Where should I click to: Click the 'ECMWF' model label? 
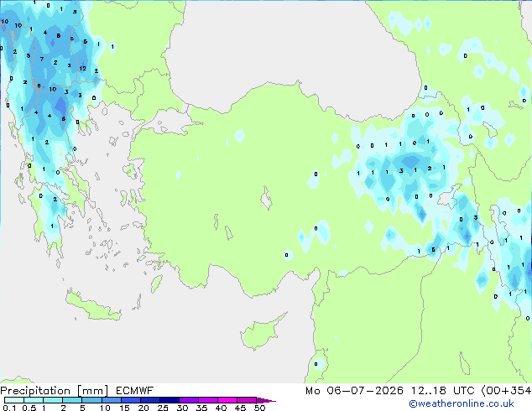coord(135,391)
